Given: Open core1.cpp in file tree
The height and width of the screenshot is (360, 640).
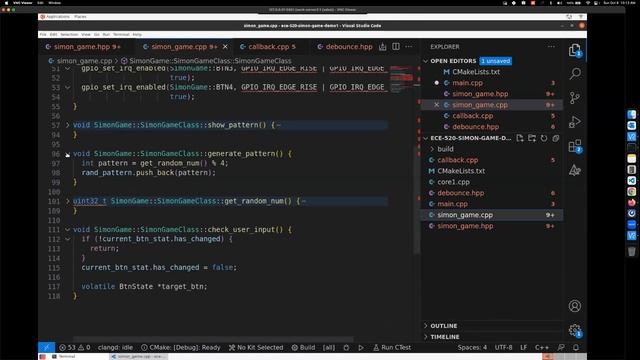Looking at the screenshot, I should pos(453,182).
